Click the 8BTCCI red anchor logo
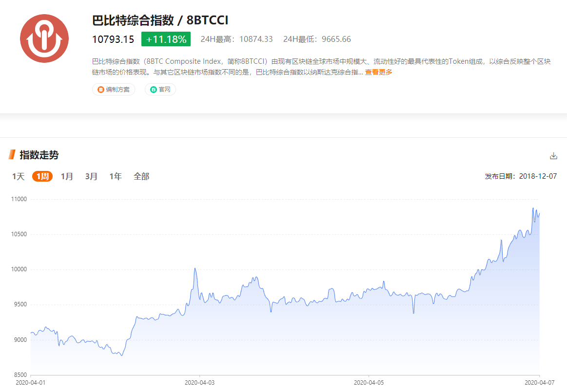Screen dimensions: 567x392 point(44,38)
